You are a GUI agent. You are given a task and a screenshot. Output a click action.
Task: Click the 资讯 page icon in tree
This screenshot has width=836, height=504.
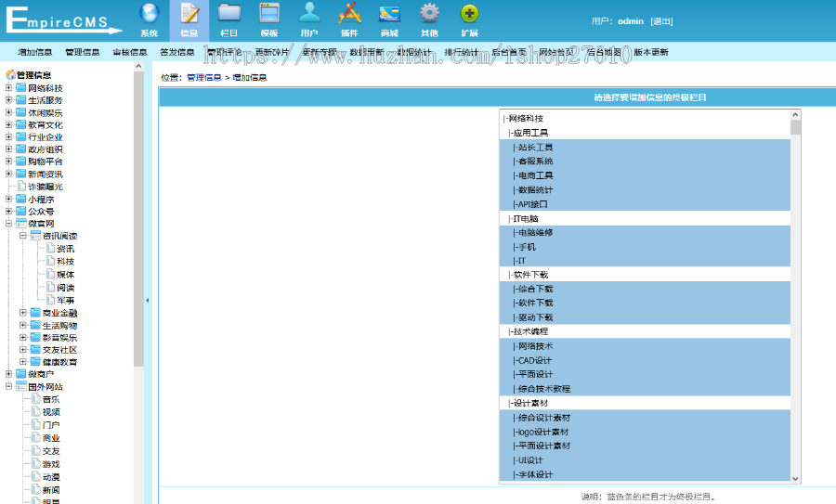pos(51,248)
